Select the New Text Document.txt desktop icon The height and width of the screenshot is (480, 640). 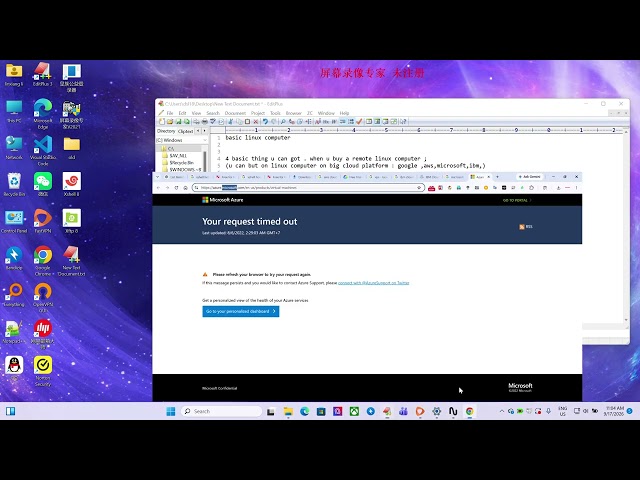click(71, 260)
